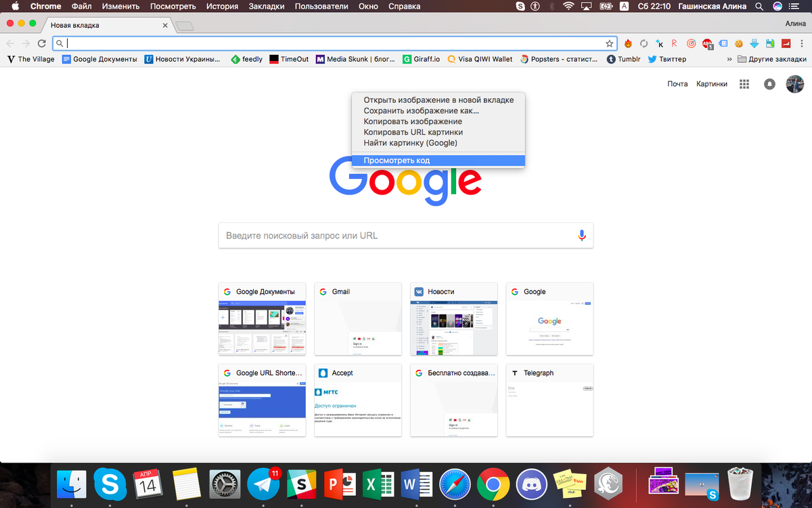The width and height of the screenshot is (812, 508).
Task: Open the Почта link
Action: click(x=677, y=84)
